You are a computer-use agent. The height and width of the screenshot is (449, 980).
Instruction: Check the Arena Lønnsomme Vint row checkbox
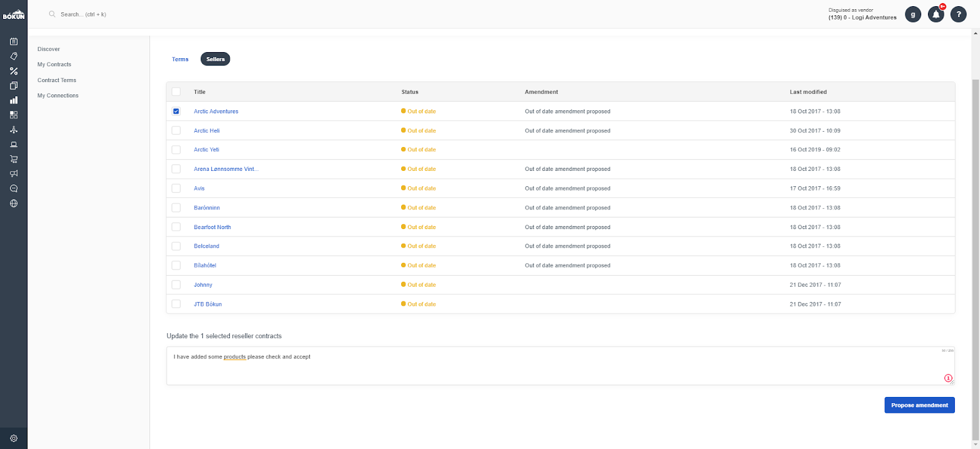pyautogui.click(x=176, y=169)
